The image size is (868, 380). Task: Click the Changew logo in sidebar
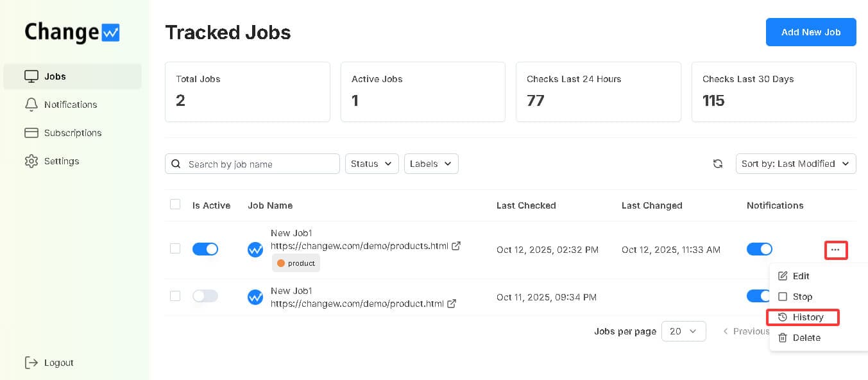[x=72, y=33]
